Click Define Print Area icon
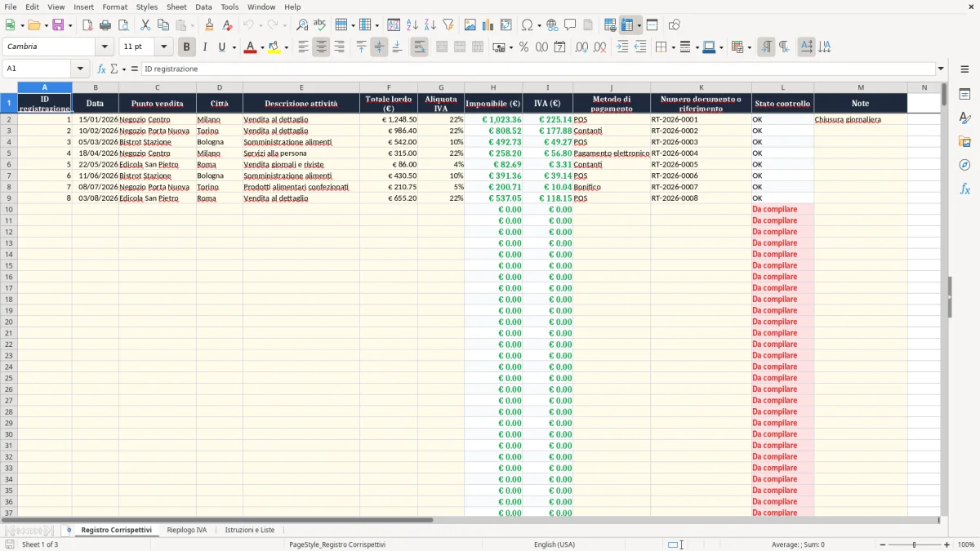This screenshot has width=980, height=551. click(610, 25)
